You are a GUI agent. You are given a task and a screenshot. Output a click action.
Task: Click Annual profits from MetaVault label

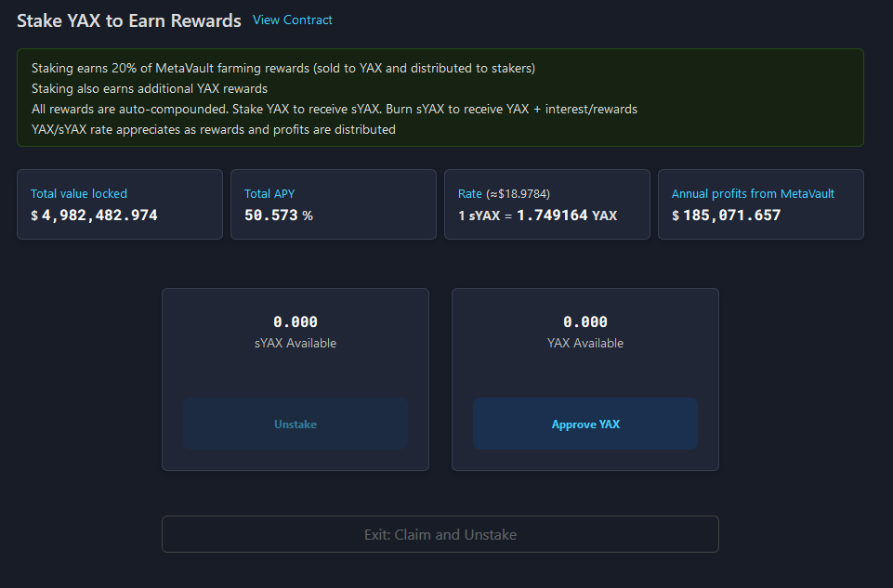pyautogui.click(x=753, y=193)
